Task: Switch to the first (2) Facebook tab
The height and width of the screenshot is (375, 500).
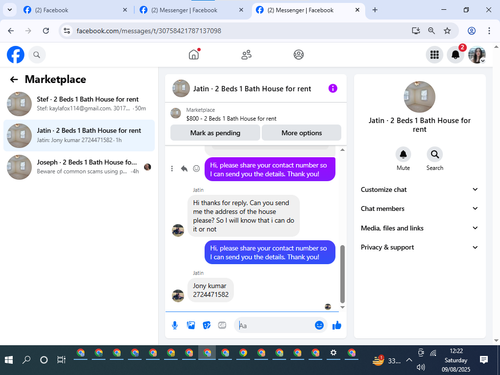Action: click(x=75, y=10)
